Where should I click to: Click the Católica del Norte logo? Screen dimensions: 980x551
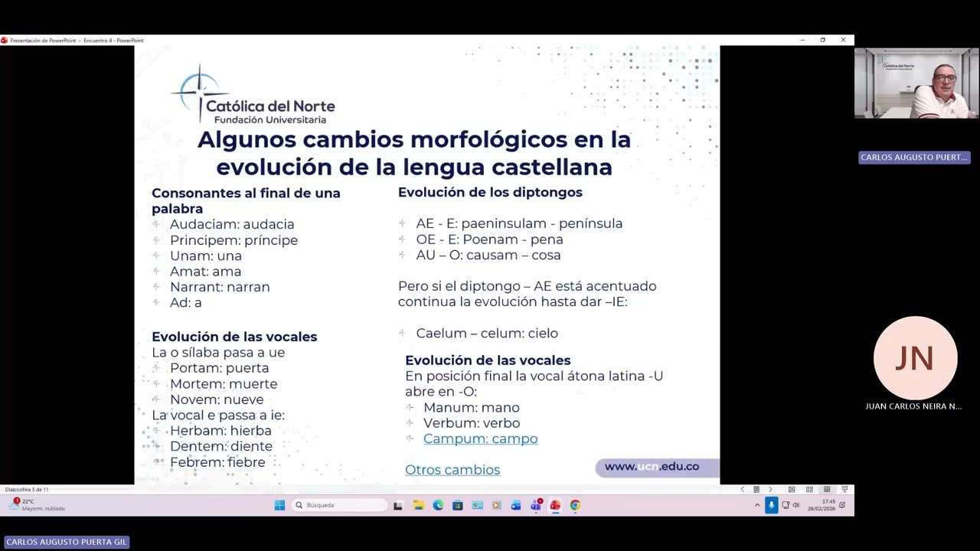coord(253,96)
